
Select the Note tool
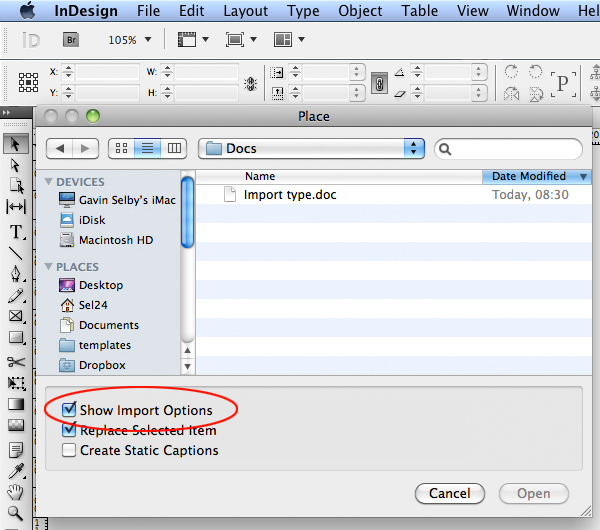tap(16, 450)
